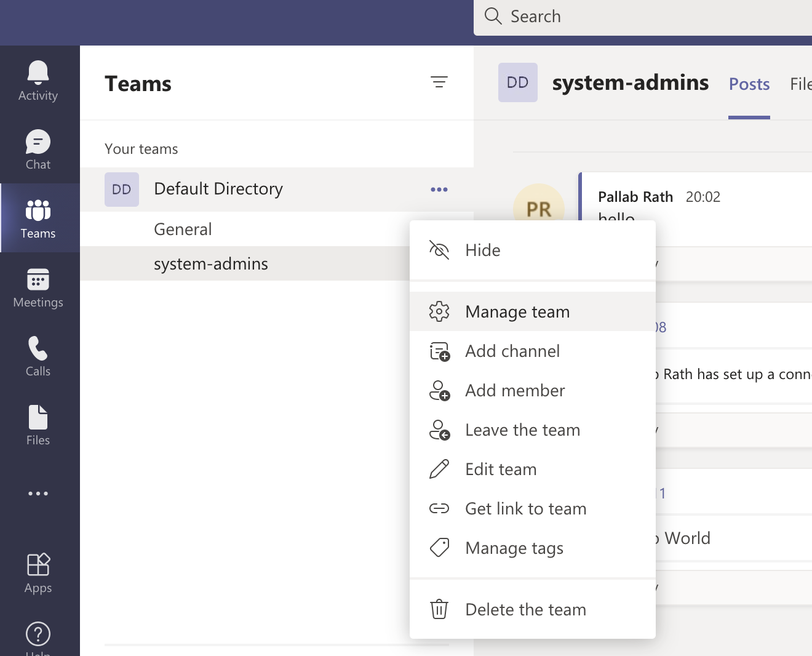Click the Manage team gear icon
The height and width of the screenshot is (656, 812).
coord(439,311)
